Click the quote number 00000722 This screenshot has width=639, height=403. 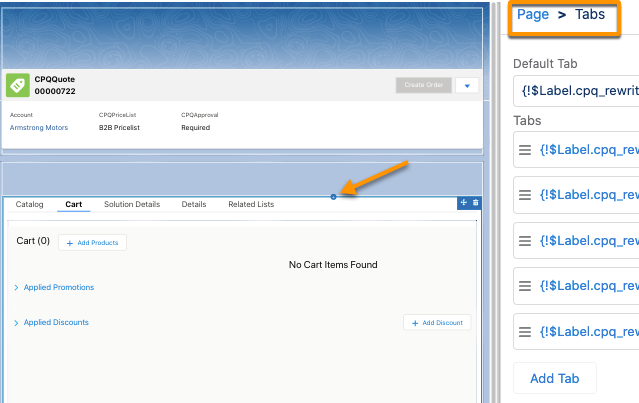click(55, 91)
